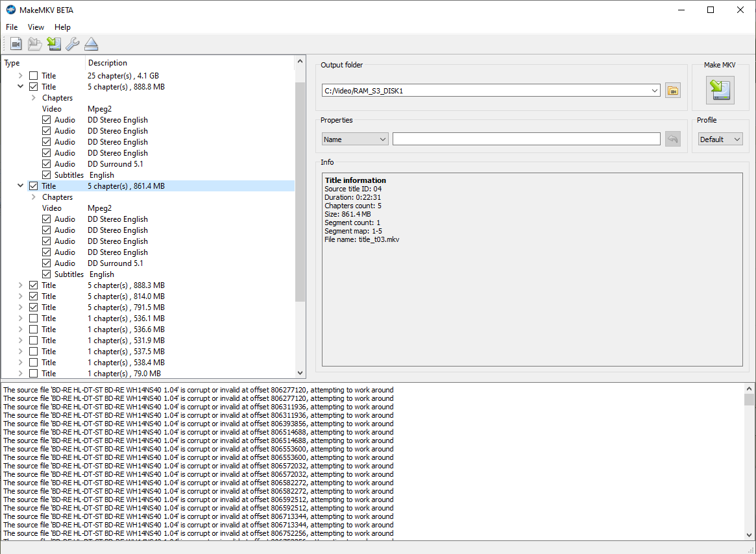Check the 537.5 MB title checkbox
The image size is (756, 554).
click(x=33, y=352)
